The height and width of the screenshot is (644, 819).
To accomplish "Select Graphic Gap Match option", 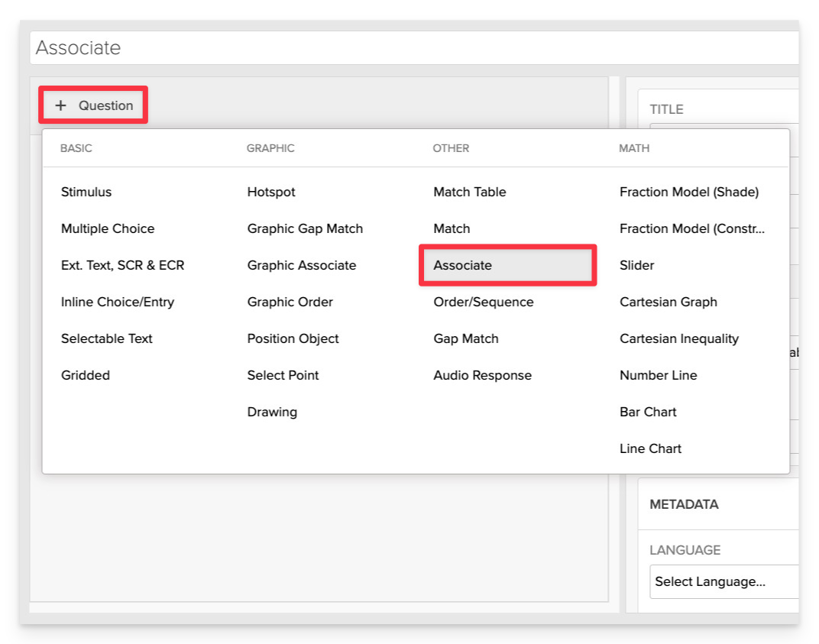I will [x=305, y=228].
